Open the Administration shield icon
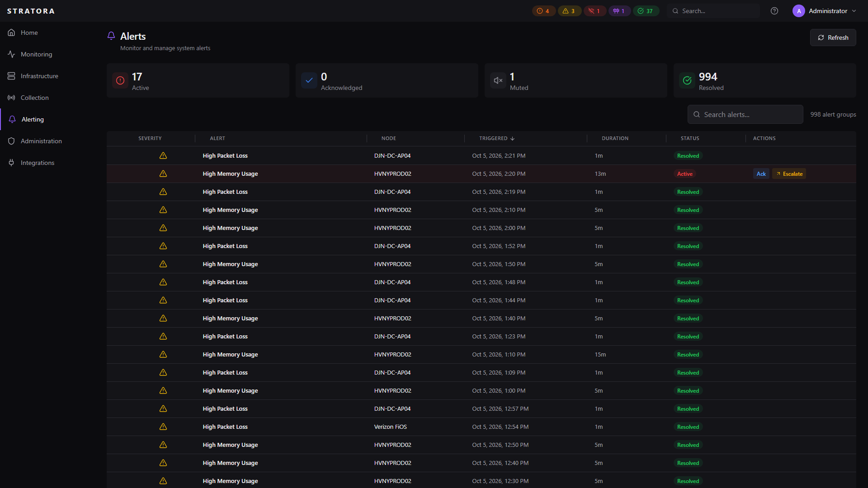The width and height of the screenshot is (868, 488). [11, 141]
